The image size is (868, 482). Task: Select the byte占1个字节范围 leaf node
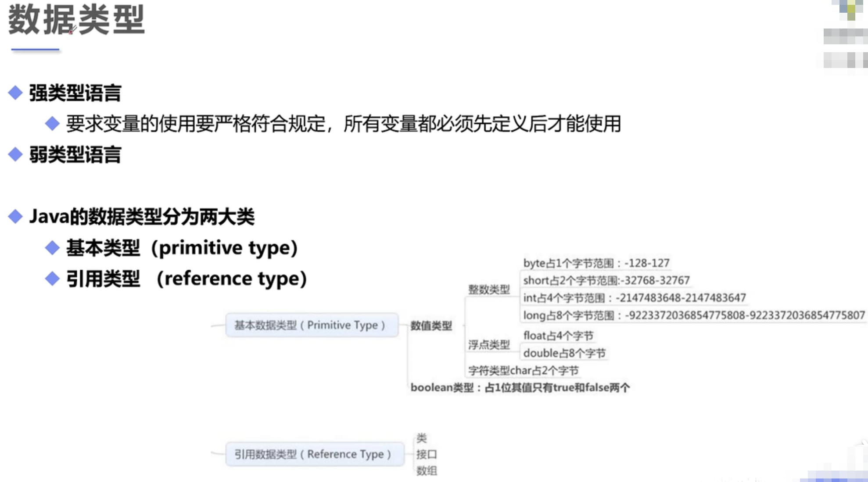point(596,263)
